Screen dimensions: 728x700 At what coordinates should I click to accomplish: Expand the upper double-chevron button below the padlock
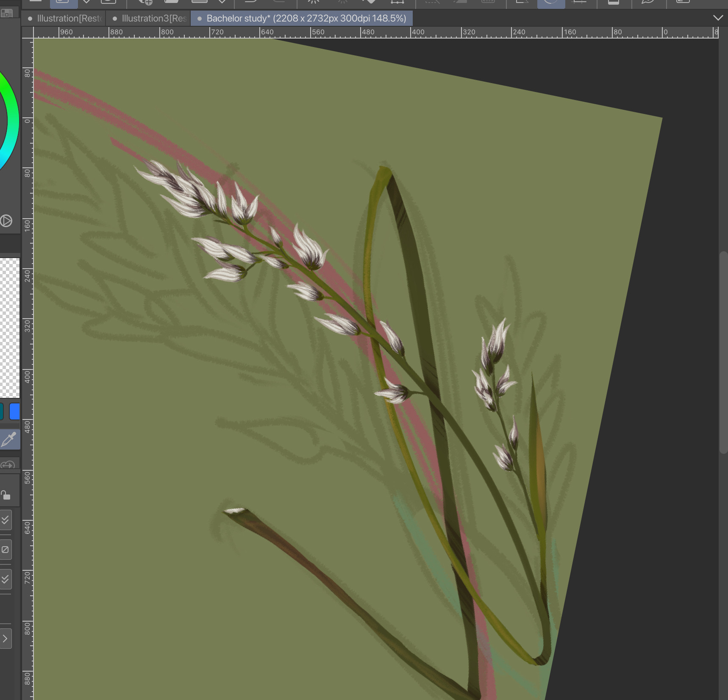(x=5, y=520)
